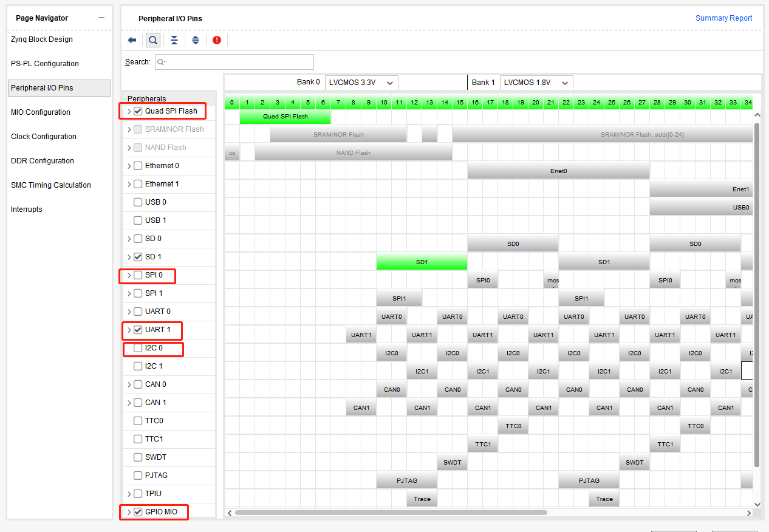The image size is (769, 532).
Task: Enable the I2C 1 checkbox
Action: click(x=138, y=366)
